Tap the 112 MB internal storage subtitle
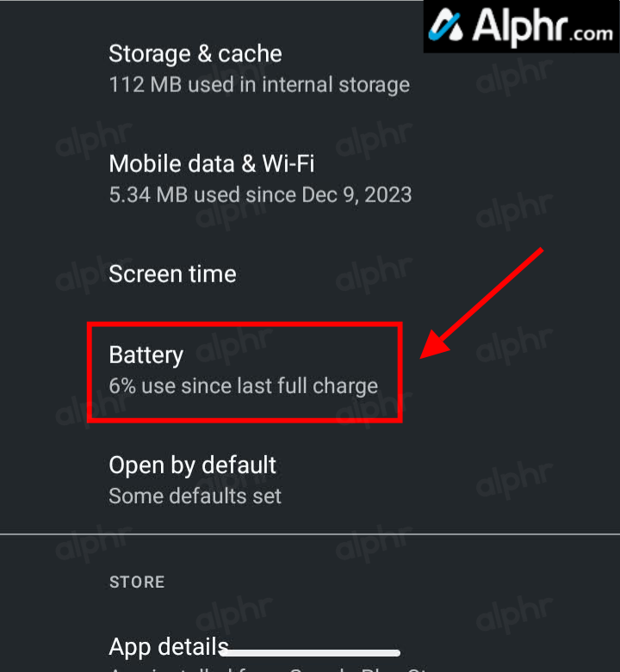Image resolution: width=620 pixels, height=672 pixels. (259, 84)
